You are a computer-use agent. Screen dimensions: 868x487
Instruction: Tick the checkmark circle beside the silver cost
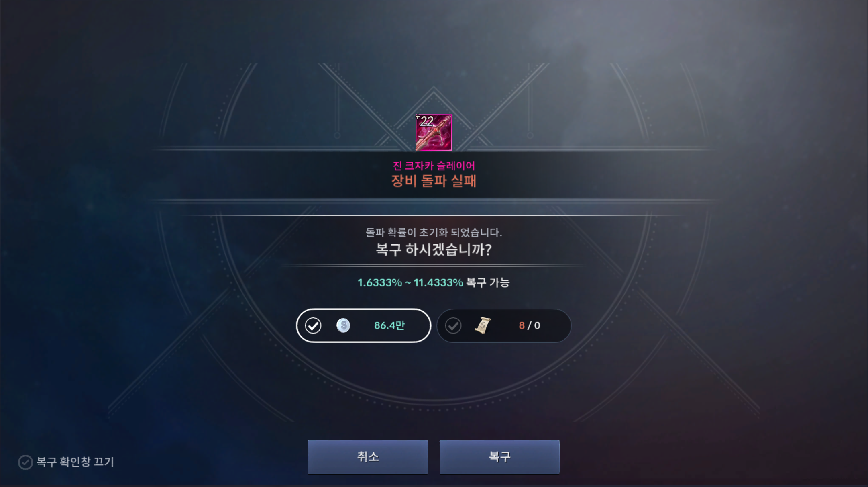click(313, 325)
